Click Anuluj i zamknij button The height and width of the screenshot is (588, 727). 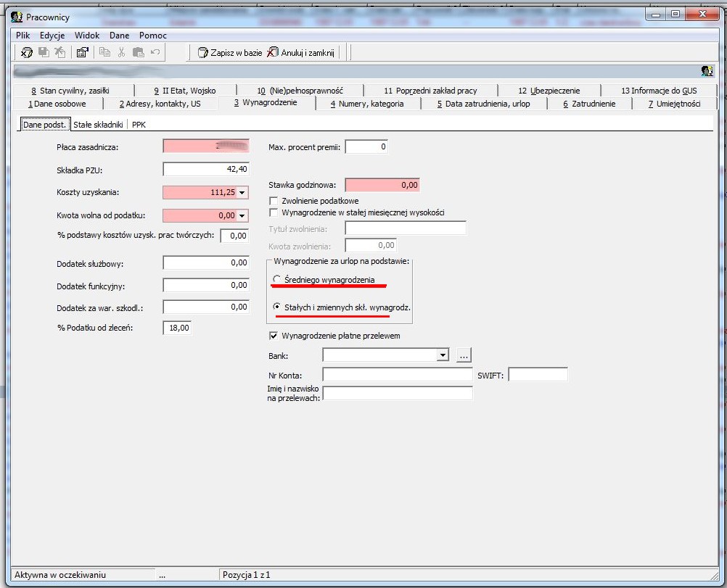[x=301, y=52]
